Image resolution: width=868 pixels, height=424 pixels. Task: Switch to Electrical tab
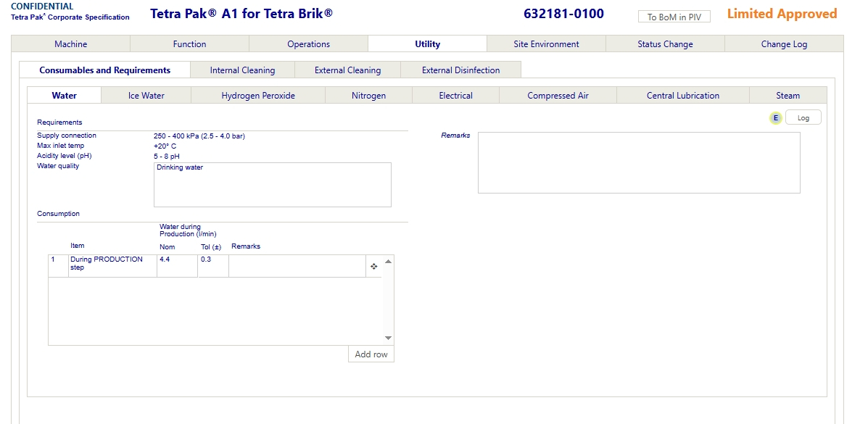(x=455, y=95)
